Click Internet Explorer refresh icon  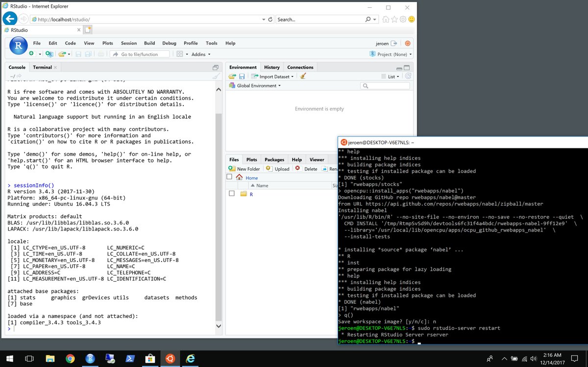click(x=270, y=19)
